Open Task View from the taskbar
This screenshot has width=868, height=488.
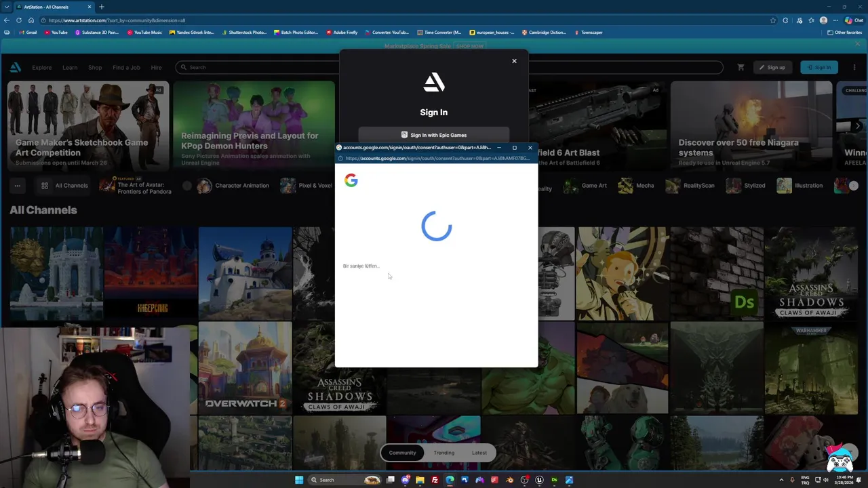click(391, 480)
